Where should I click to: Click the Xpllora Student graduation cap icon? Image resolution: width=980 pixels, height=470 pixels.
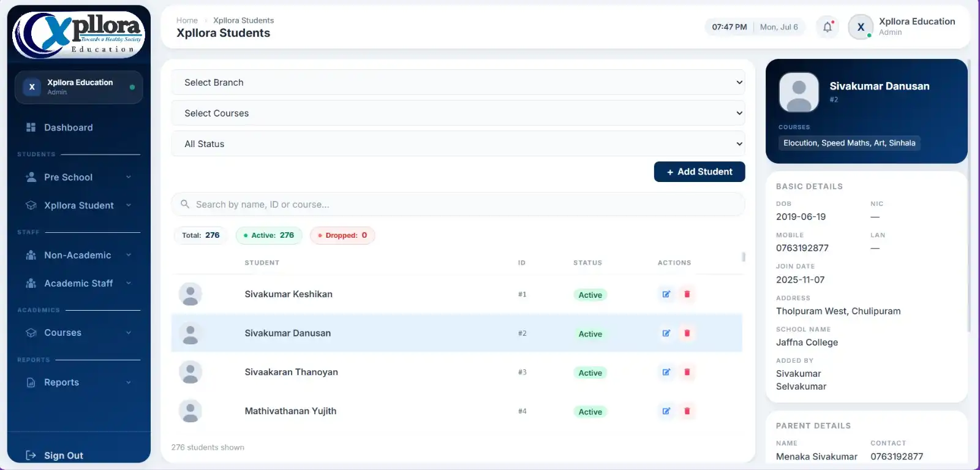point(31,205)
